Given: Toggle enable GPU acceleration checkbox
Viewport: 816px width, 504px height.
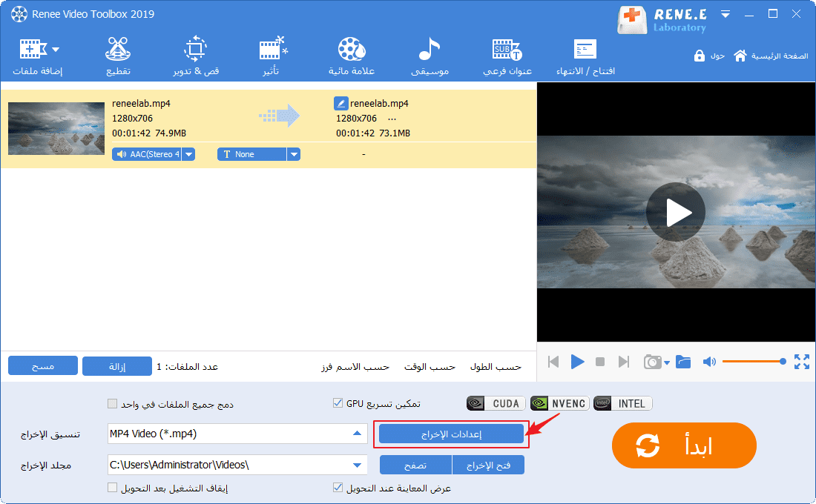Looking at the screenshot, I should pos(338,403).
